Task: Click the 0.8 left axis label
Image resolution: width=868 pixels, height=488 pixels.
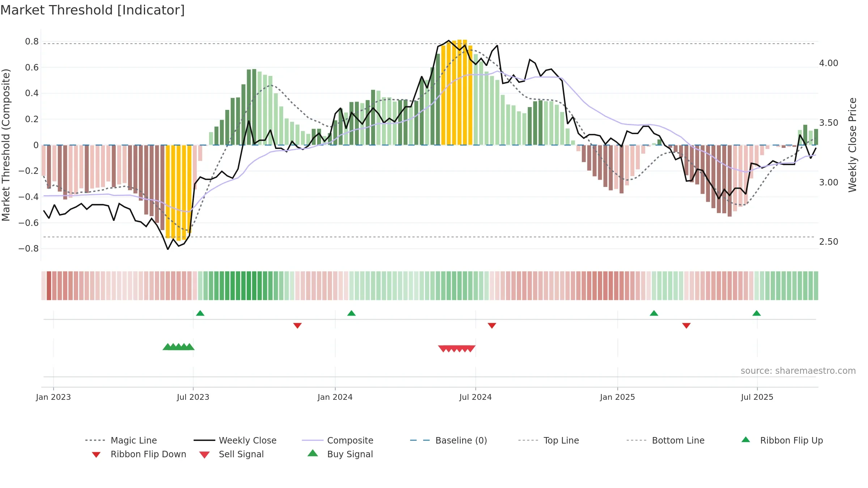Action: coord(32,42)
